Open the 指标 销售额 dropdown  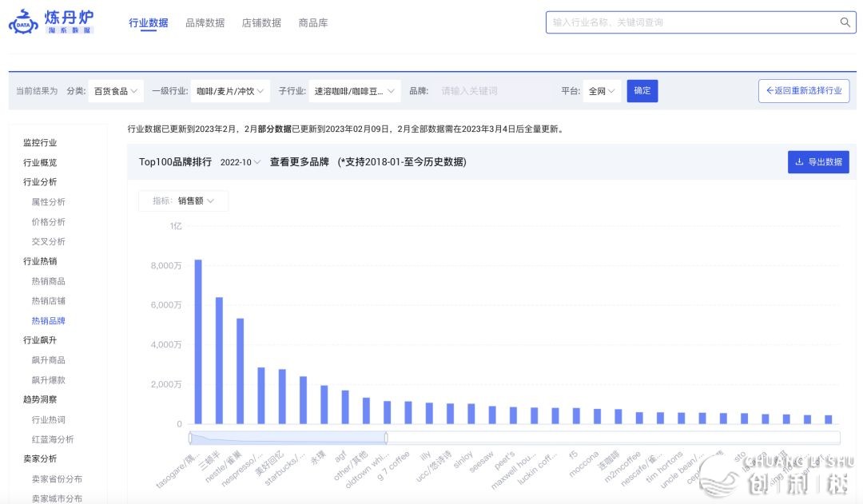(184, 201)
